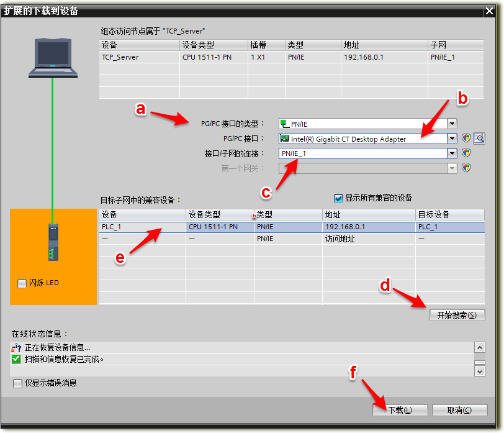The image size is (504, 433).
Task: Click the green check icon for scan completed
Action: click(16, 359)
